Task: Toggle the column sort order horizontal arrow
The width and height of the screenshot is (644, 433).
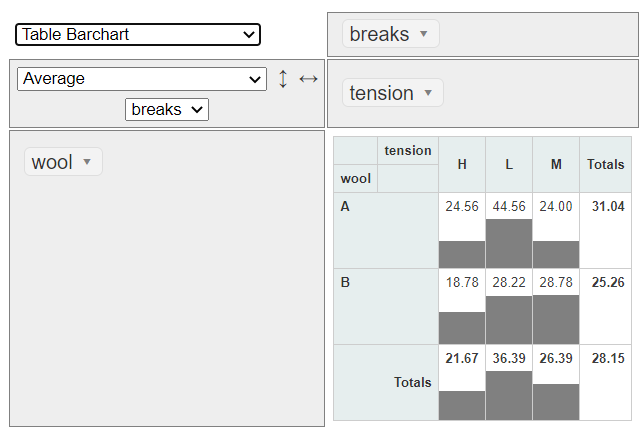Action: coord(308,79)
